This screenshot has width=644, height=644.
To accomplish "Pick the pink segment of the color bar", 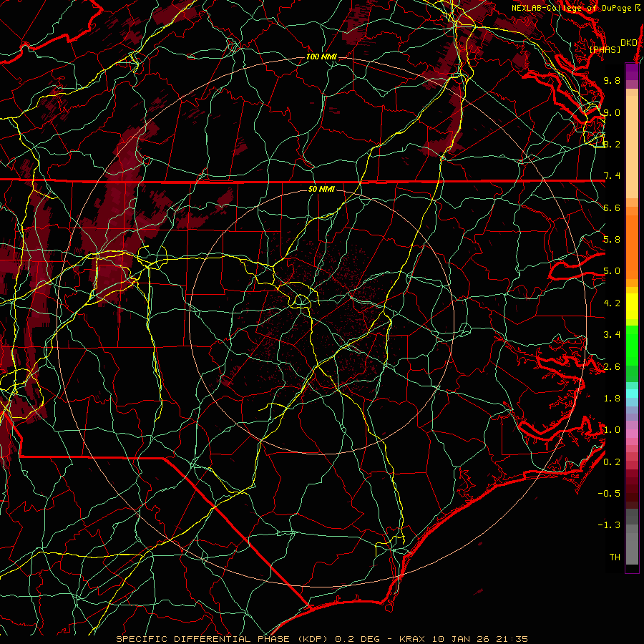I will pyautogui.click(x=632, y=434).
